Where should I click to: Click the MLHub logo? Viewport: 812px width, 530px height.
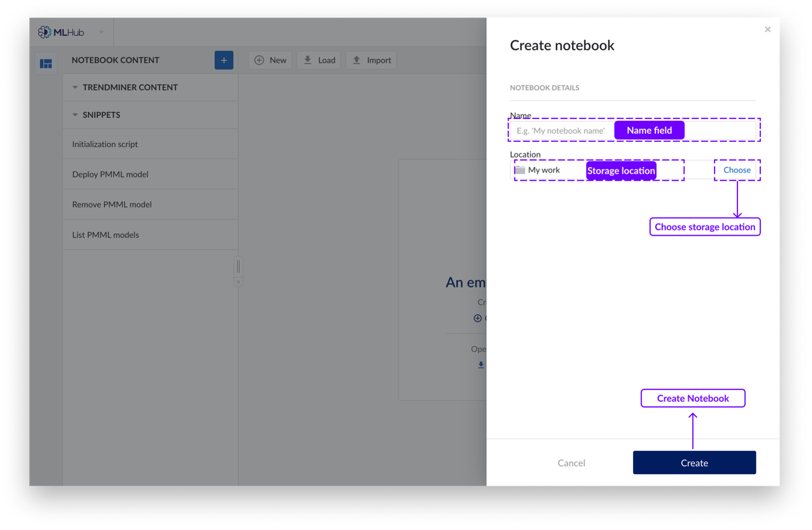(61, 32)
